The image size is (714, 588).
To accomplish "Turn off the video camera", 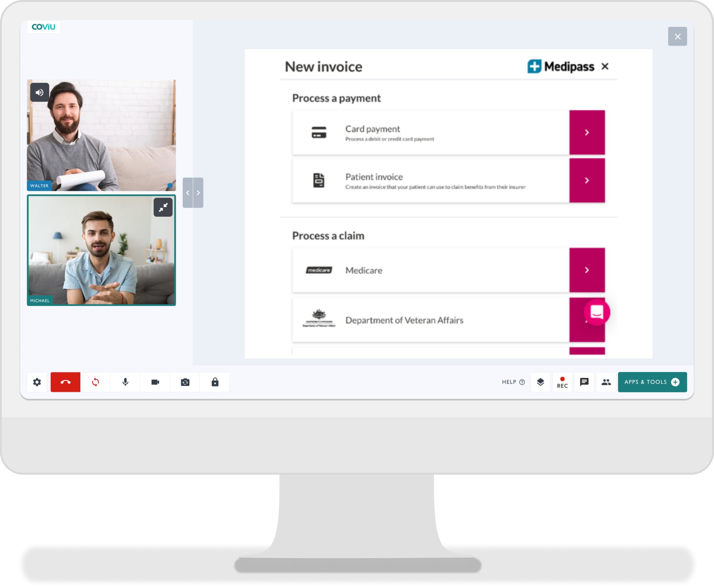I will pyautogui.click(x=155, y=382).
